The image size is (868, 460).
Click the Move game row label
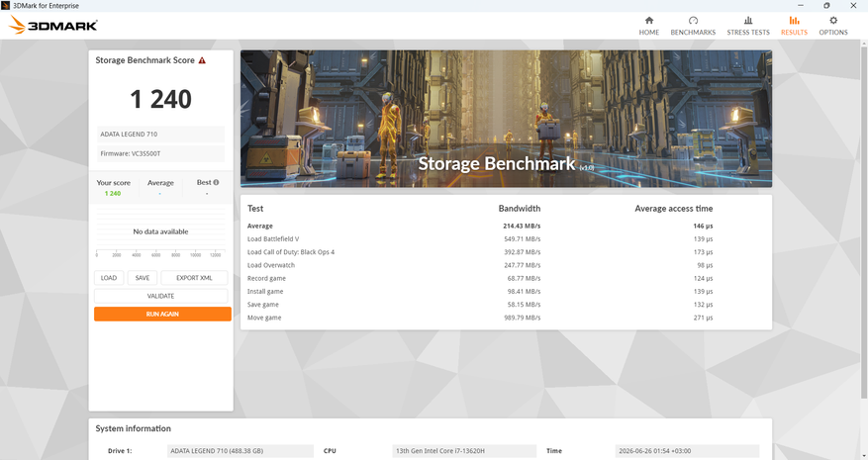point(264,318)
